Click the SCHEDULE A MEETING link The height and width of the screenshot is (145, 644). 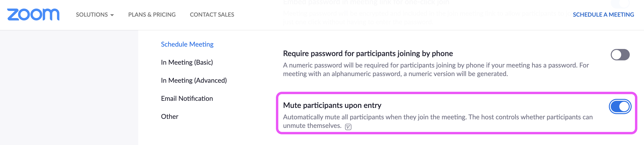coord(603,14)
